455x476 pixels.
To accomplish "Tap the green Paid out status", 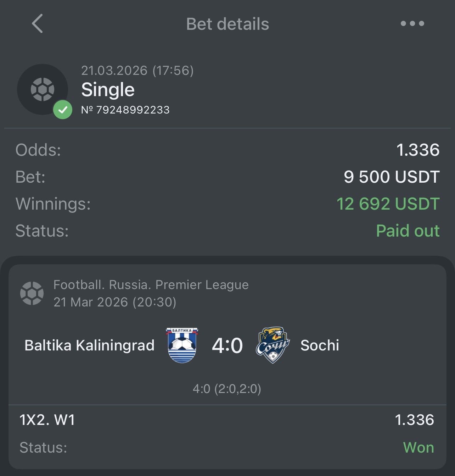I will click(408, 231).
